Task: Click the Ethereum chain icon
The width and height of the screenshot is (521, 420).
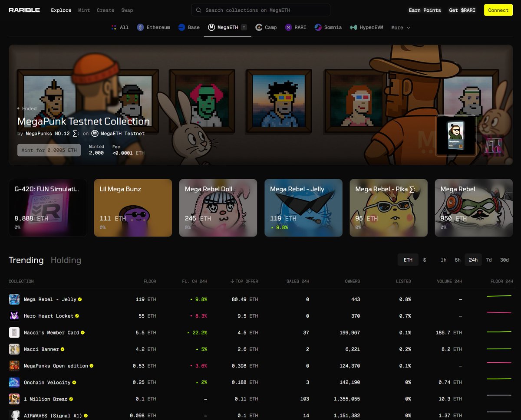Action: coord(140,27)
